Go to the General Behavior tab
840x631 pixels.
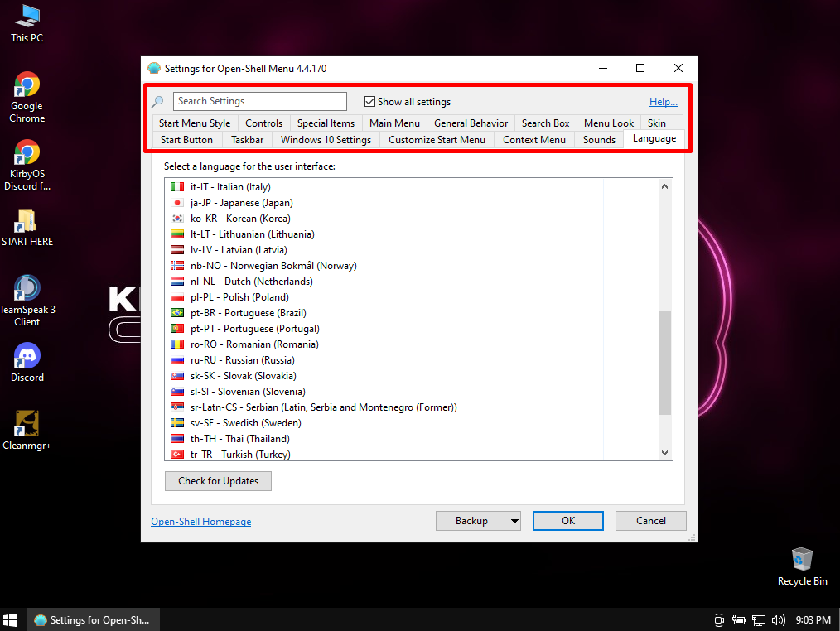pos(471,123)
